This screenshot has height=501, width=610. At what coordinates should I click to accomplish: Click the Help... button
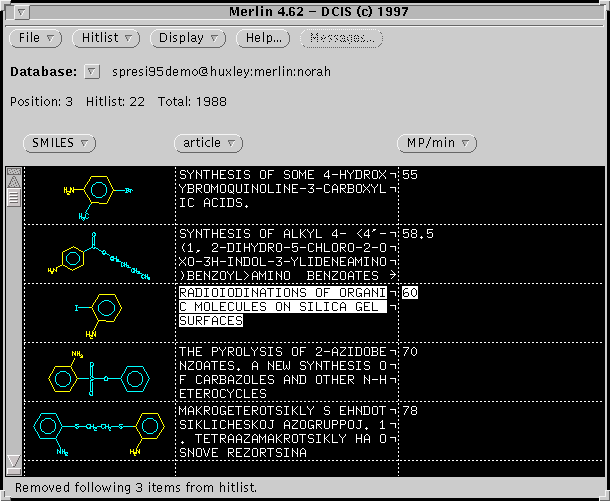click(x=263, y=38)
